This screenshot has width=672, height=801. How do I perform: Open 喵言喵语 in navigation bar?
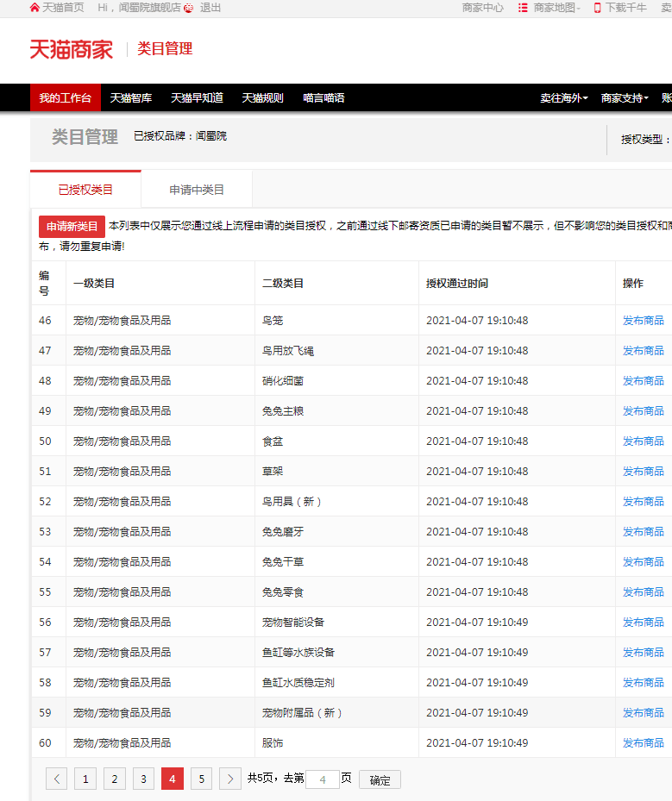(x=323, y=98)
